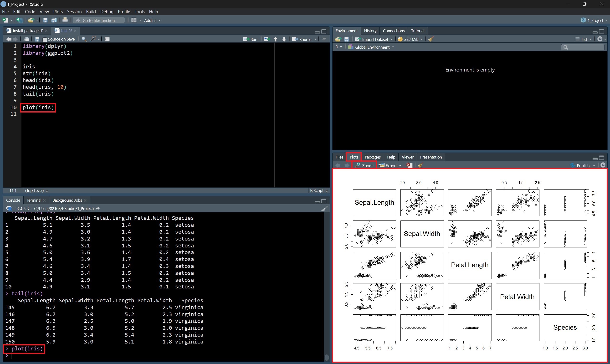Close the install packages.R tab

46,31
